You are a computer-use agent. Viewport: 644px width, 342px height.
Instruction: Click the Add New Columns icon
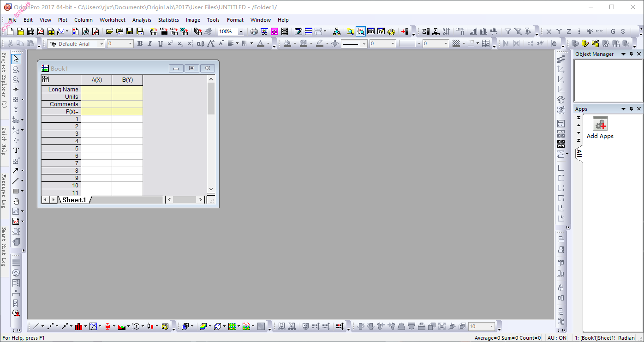(405, 31)
